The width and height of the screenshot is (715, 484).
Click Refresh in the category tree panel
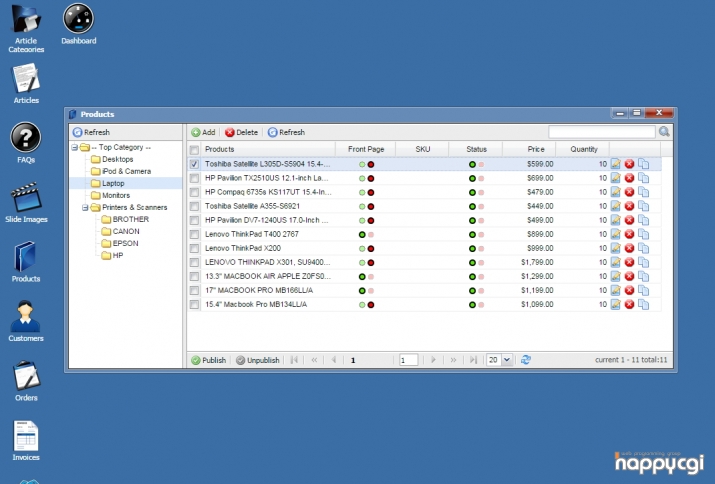(x=91, y=132)
